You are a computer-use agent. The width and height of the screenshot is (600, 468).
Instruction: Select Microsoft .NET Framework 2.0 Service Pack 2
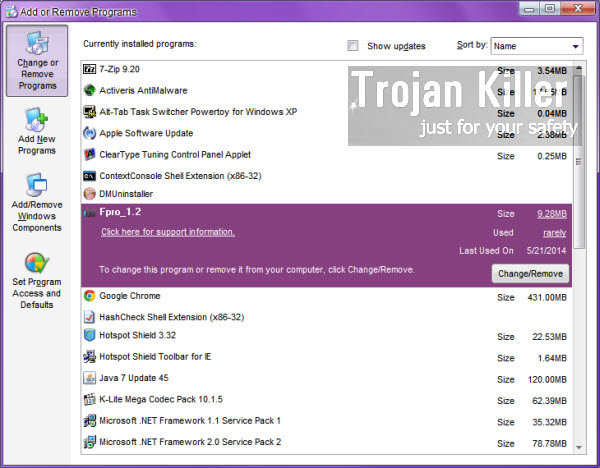[191, 442]
